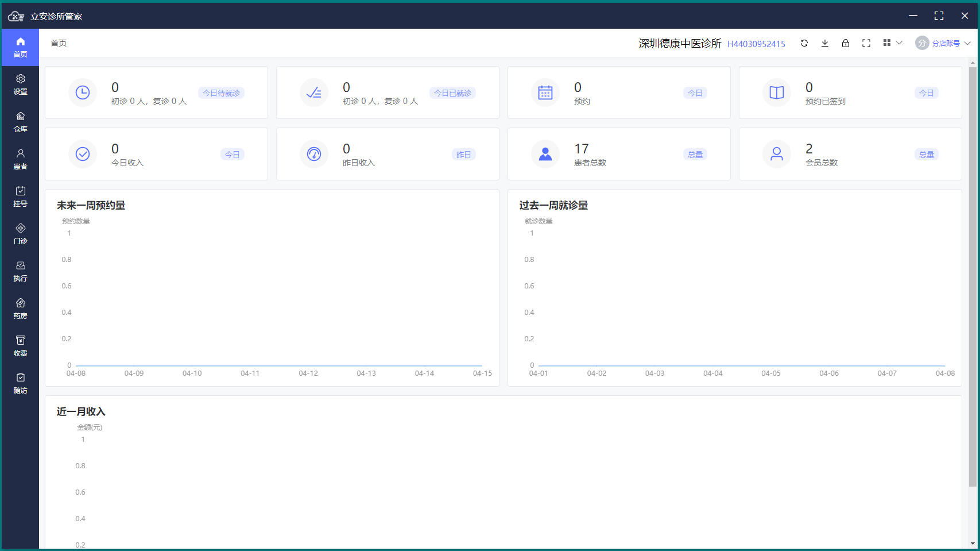This screenshot has width=980, height=551.
Task: Click the 未来一周预约量 chart title
Action: click(x=91, y=205)
